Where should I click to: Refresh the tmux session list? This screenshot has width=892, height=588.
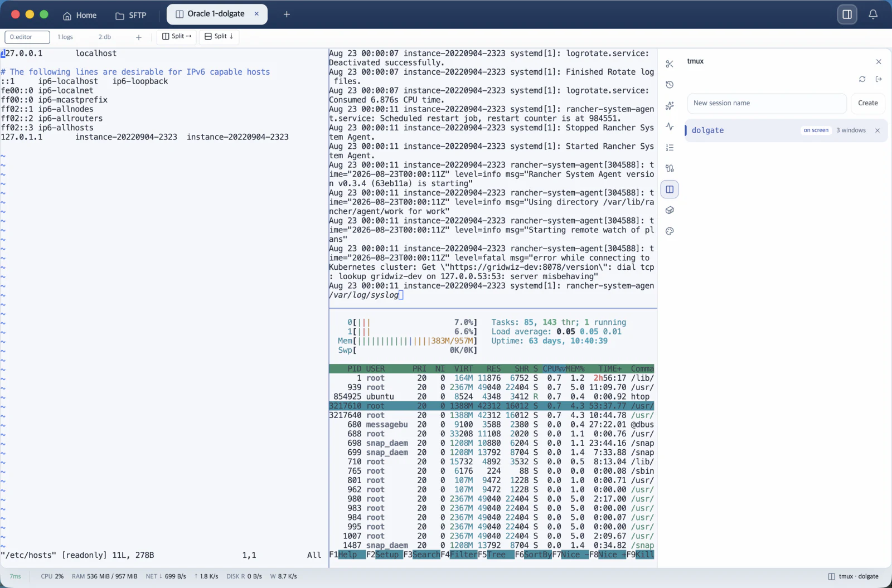tap(862, 79)
